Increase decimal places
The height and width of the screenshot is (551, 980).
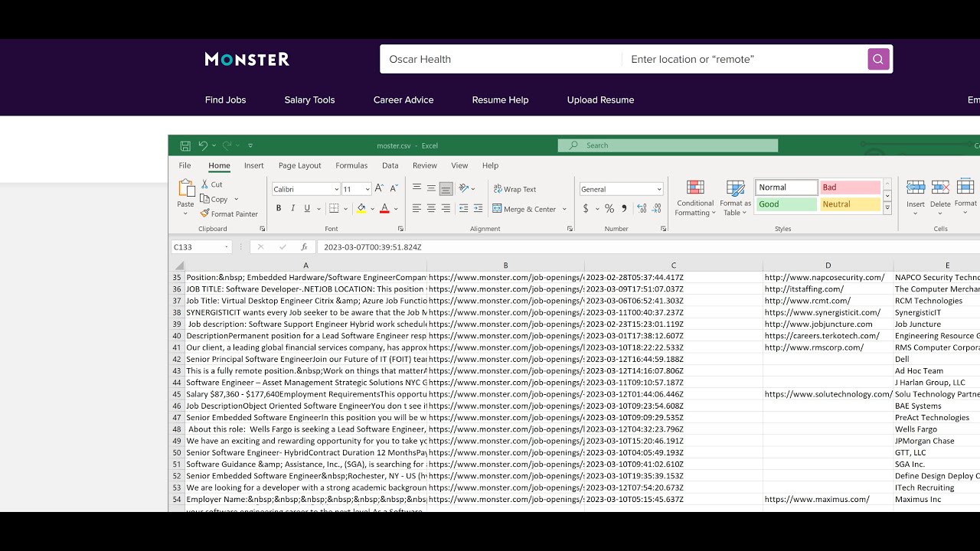pos(642,208)
